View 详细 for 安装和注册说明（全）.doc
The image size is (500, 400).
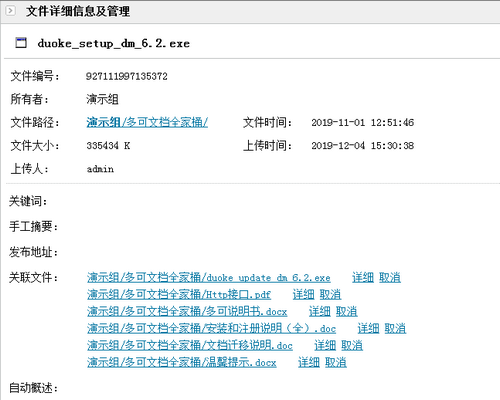click(368, 328)
